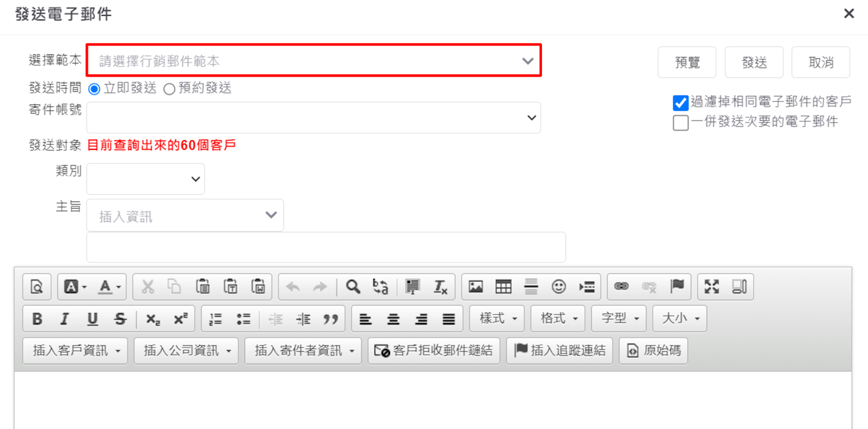This screenshot has height=429, width=868.
Task: Click the 取消 cancel button
Action: pos(821,62)
